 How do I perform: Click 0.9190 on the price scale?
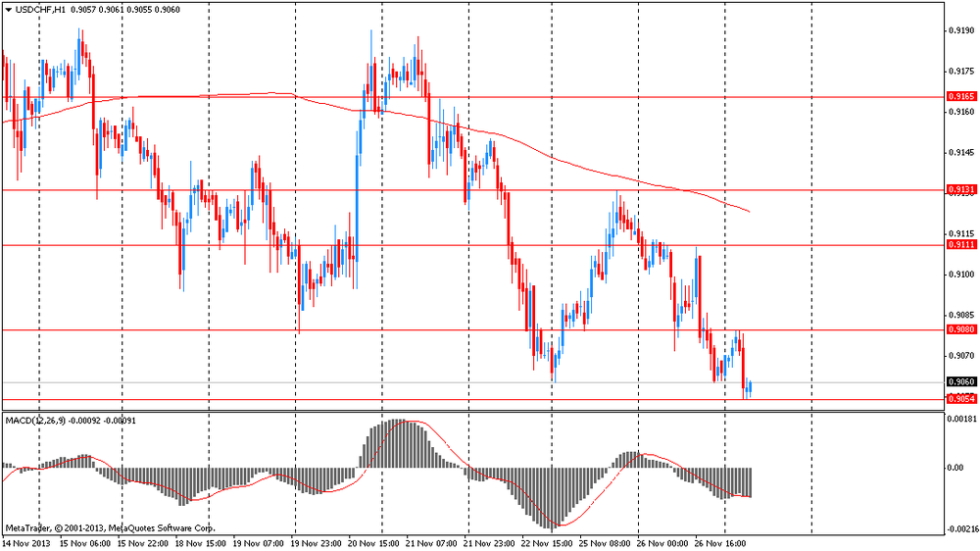[x=960, y=30]
